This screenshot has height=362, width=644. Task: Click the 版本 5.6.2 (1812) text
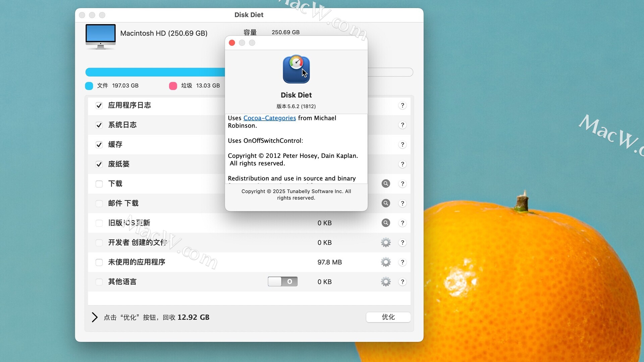[x=296, y=106]
